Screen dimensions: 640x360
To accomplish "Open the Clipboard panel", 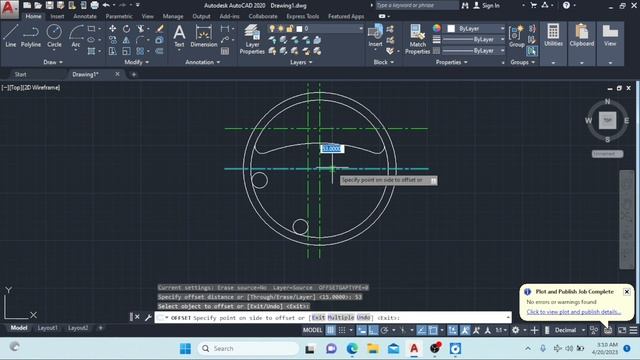I will pos(582,35).
